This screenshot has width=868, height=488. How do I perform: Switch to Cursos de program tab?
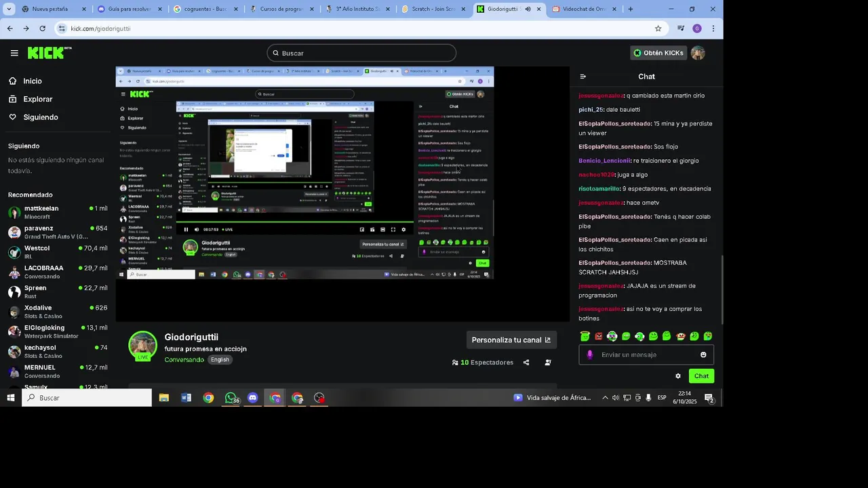pos(281,9)
